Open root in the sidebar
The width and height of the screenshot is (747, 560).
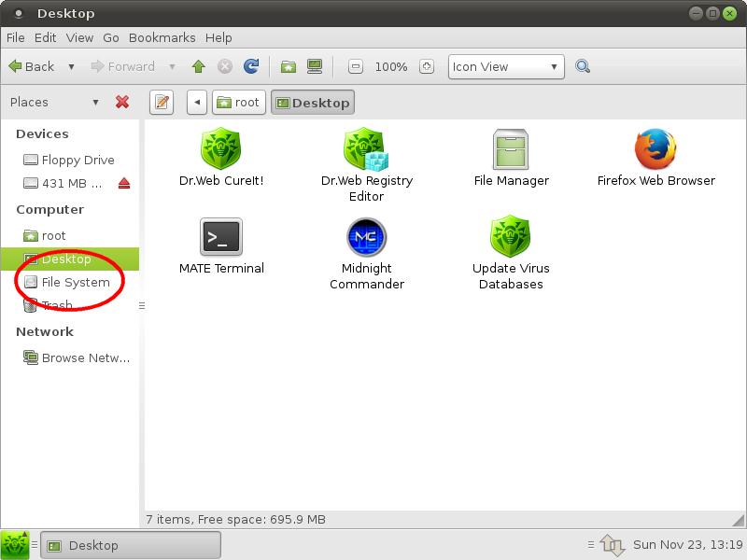tap(69, 236)
